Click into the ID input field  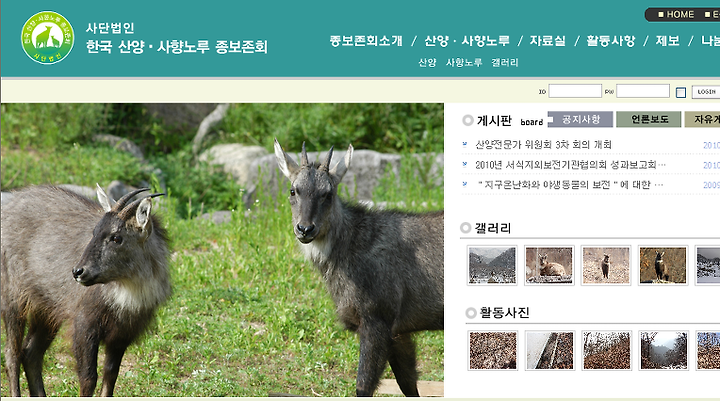575,91
